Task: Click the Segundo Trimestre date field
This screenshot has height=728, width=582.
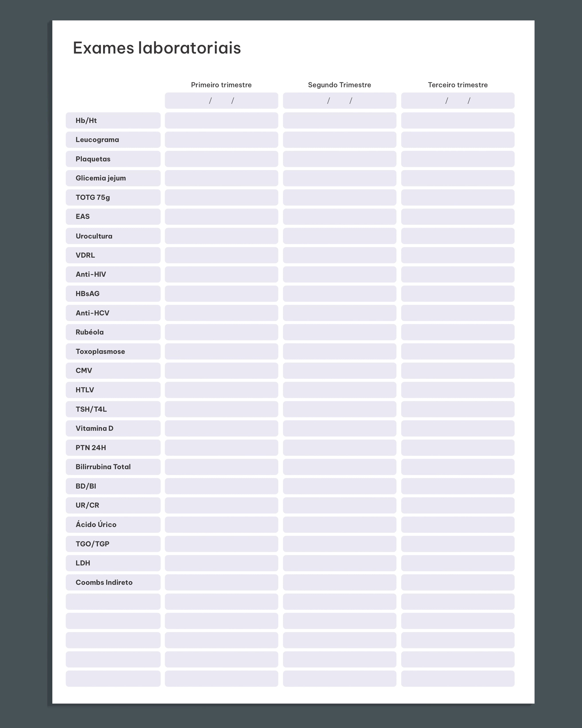Action: (340, 101)
